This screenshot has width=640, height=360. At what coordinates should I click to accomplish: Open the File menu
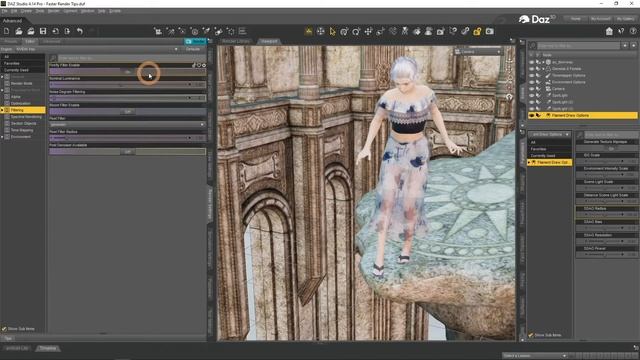(4, 11)
